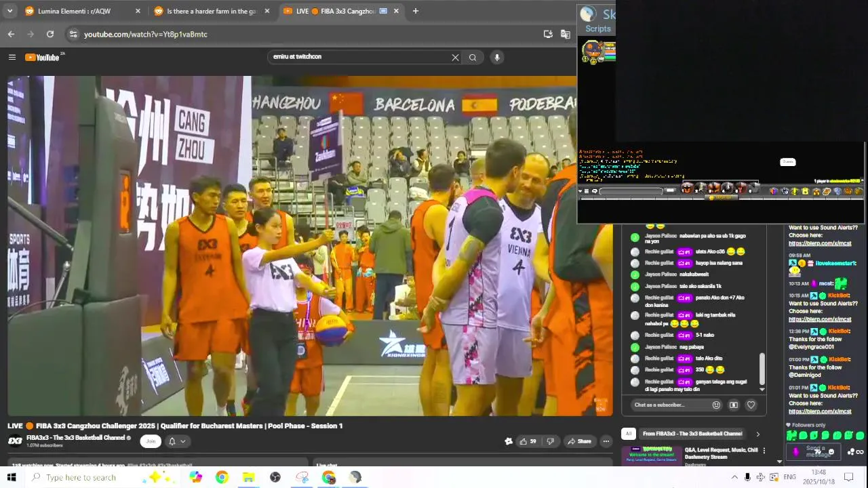Click the player portrait in the game window
This screenshot has height=488, width=868.
(x=592, y=49)
